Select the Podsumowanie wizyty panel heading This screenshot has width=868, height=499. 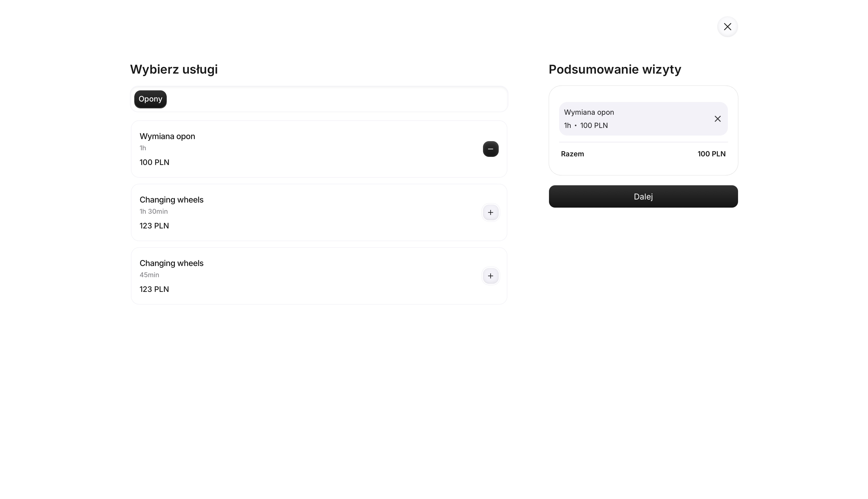click(615, 69)
